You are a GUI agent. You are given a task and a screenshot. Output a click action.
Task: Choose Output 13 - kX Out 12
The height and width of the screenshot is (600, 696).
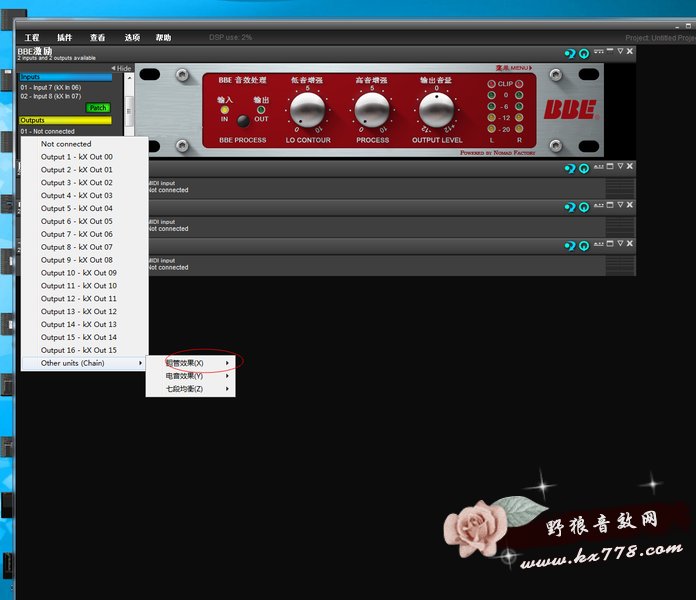coord(85,311)
